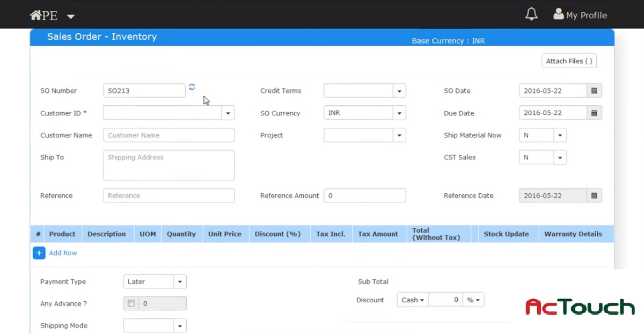Check the Any Advance checkbox
644x334 pixels.
coord(131,303)
